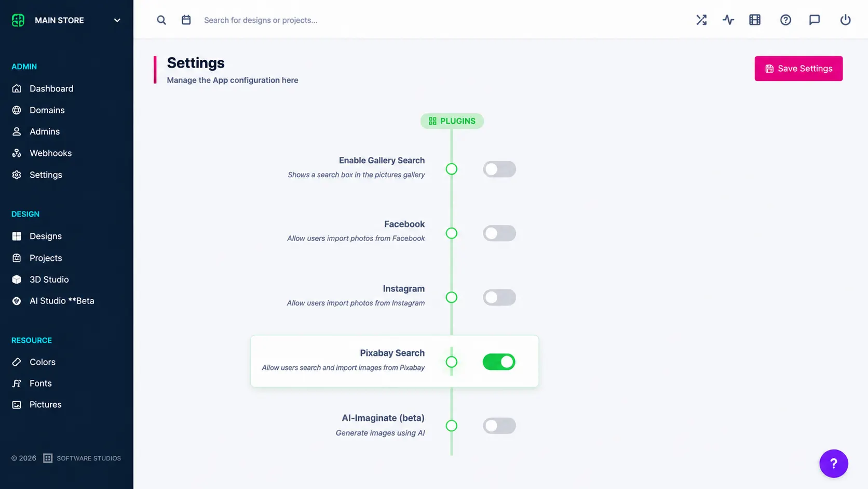Click the Software Studios footer link
Screen dimensions: 868x489
pos(82,458)
